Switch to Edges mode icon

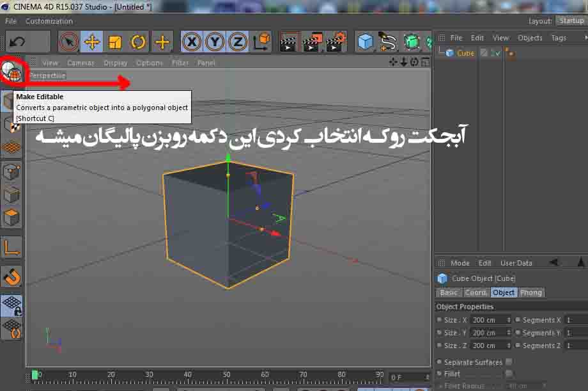point(12,195)
